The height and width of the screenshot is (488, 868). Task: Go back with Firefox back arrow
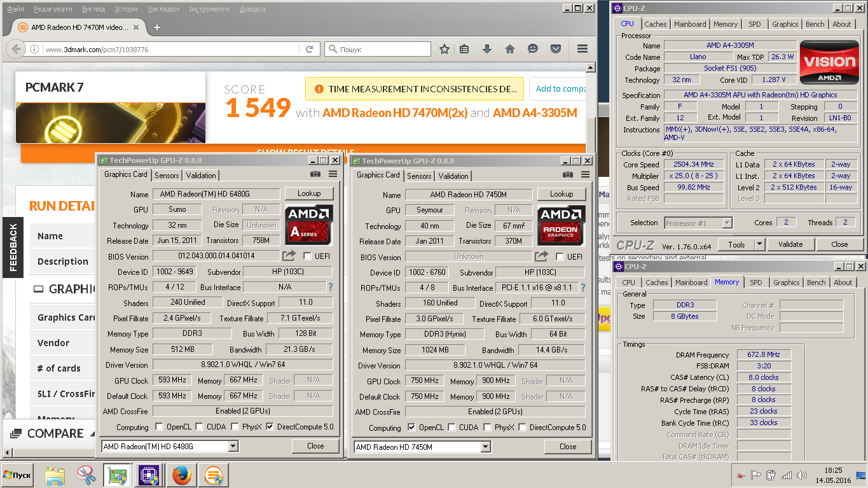pyautogui.click(x=16, y=49)
